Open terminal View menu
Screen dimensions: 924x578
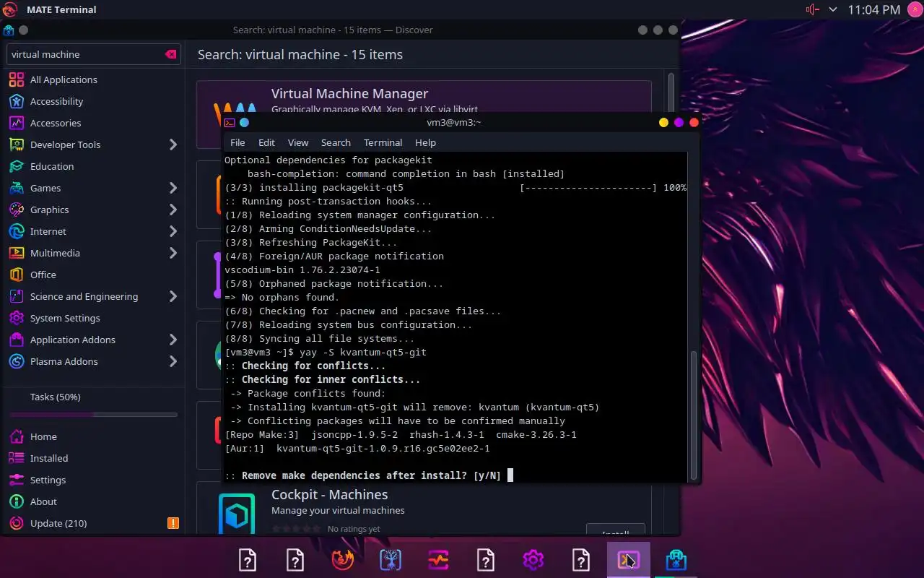coord(298,142)
